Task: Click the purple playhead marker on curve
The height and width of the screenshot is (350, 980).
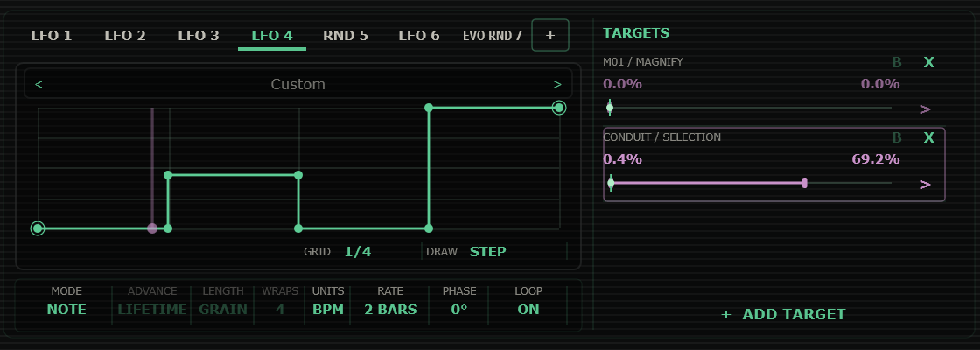Action: tap(152, 228)
